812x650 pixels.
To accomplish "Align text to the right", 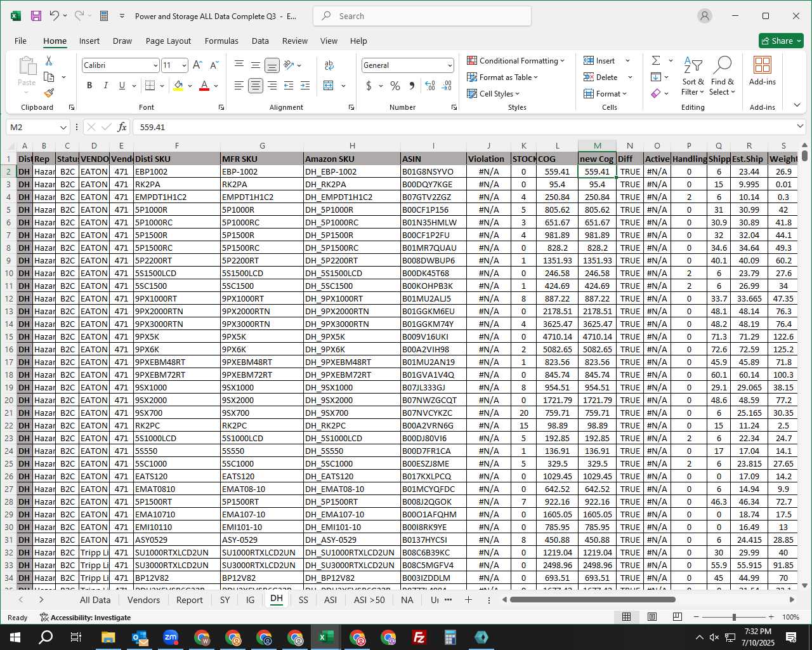I will [272, 85].
